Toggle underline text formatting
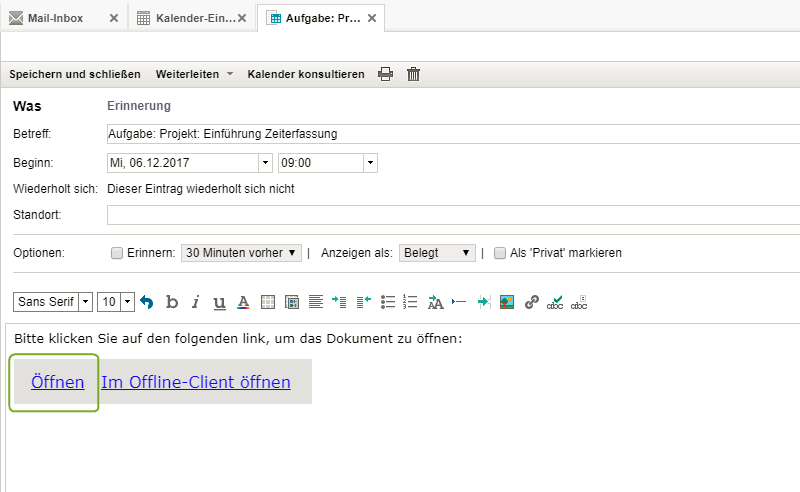 pyautogui.click(x=218, y=302)
